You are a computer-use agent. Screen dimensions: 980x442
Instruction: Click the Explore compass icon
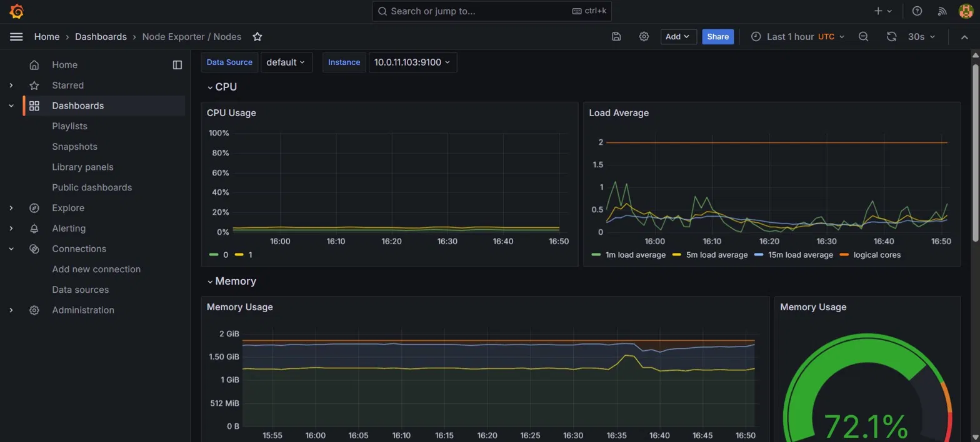pyautogui.click(x=34, y=208)
